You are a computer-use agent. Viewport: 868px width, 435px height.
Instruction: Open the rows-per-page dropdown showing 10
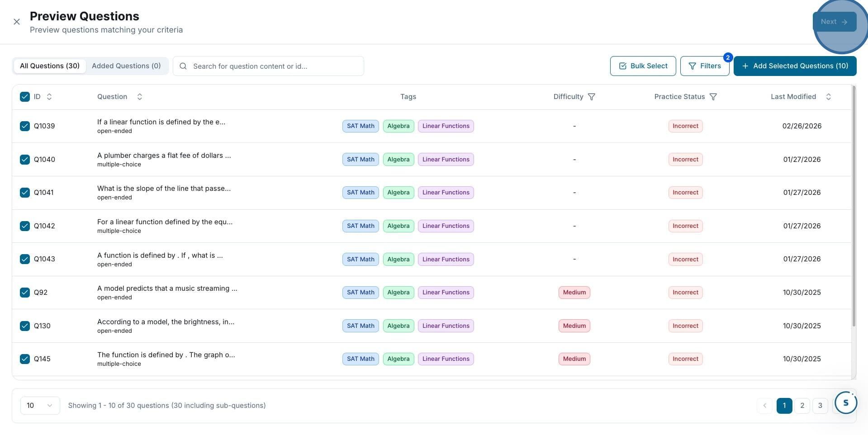40,406
